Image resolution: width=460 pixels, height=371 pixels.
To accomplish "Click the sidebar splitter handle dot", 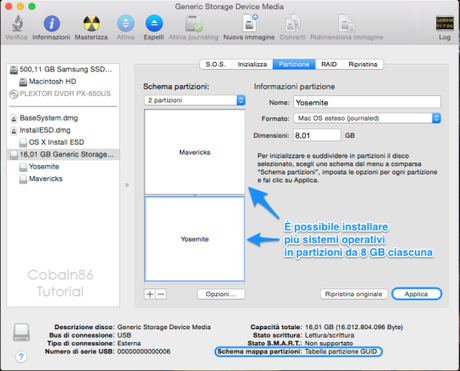I will [x=127, y=185].
